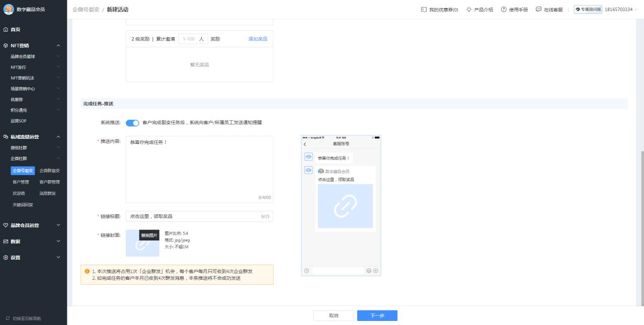Click the 下一步 next step button
This screenshot has width=644, height=325.
pyautogui.click(x=377, y=315)
